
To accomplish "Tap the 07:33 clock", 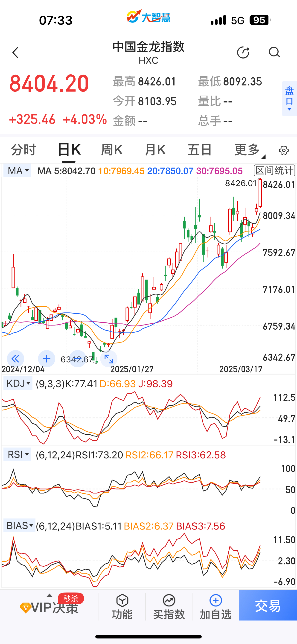I will coord(56,20).
